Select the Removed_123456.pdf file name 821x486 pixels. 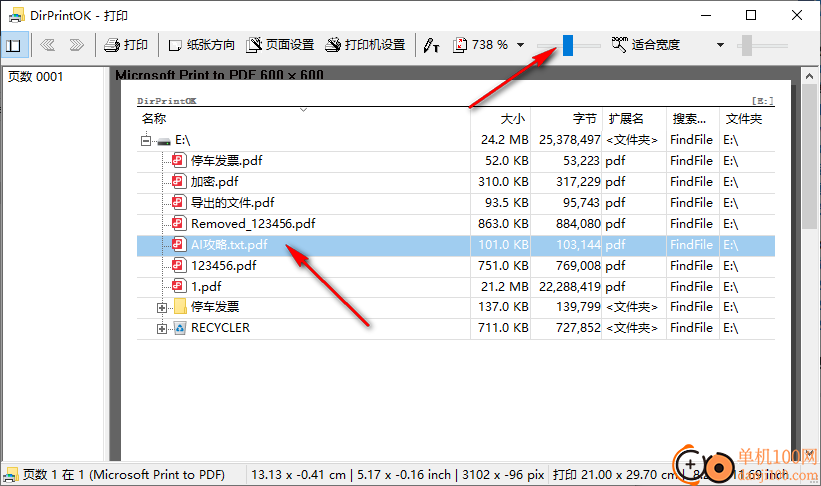tap(253, 224)
